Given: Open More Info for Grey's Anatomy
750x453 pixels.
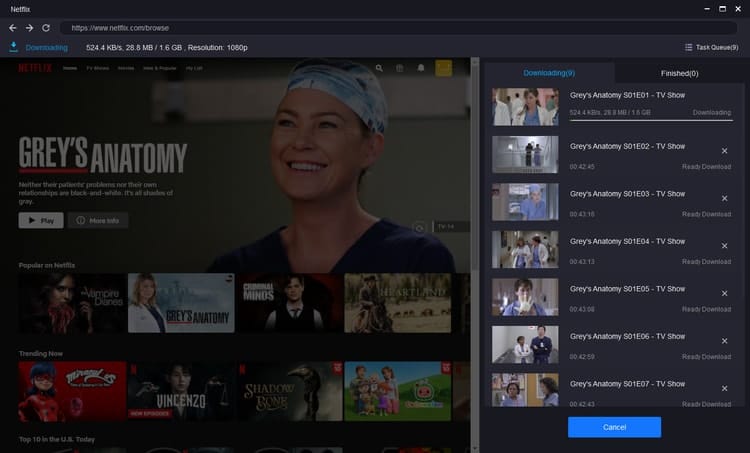Looking at the screenshot, I should (98, 221).
